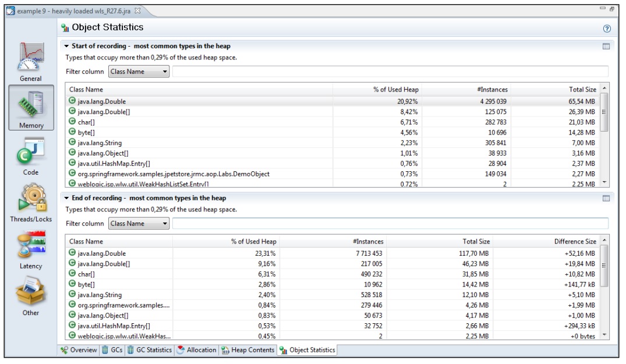Open the upper Filter column Class Name dropdown
Viewport: 626px width, 364px height.
pyautogui.click(x=139, y=72)
